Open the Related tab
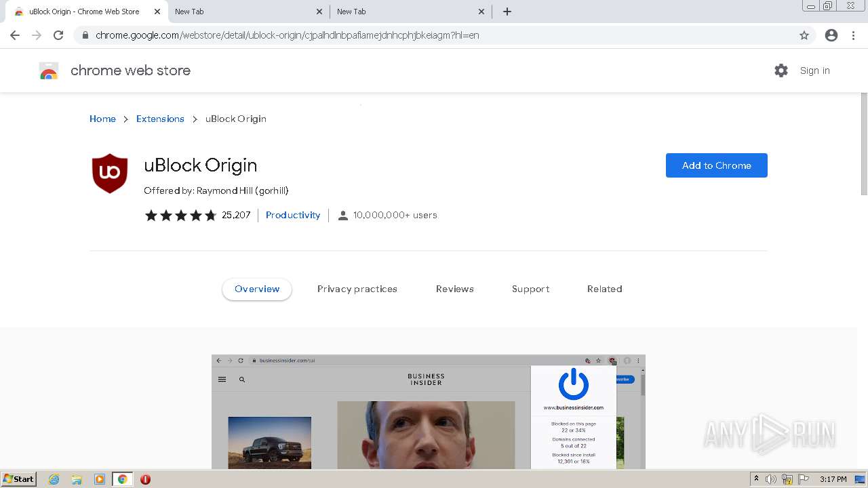868x488 pixels. point(605,289)
